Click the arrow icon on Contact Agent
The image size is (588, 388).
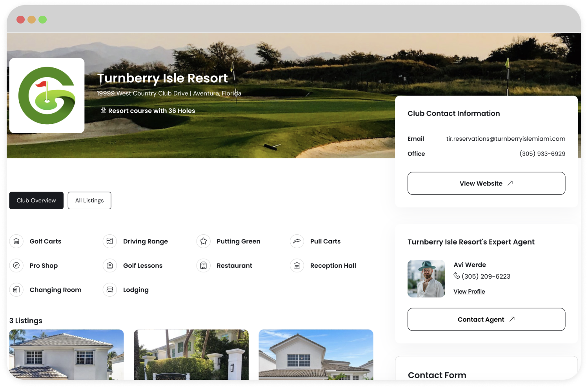tap(512, 319)
